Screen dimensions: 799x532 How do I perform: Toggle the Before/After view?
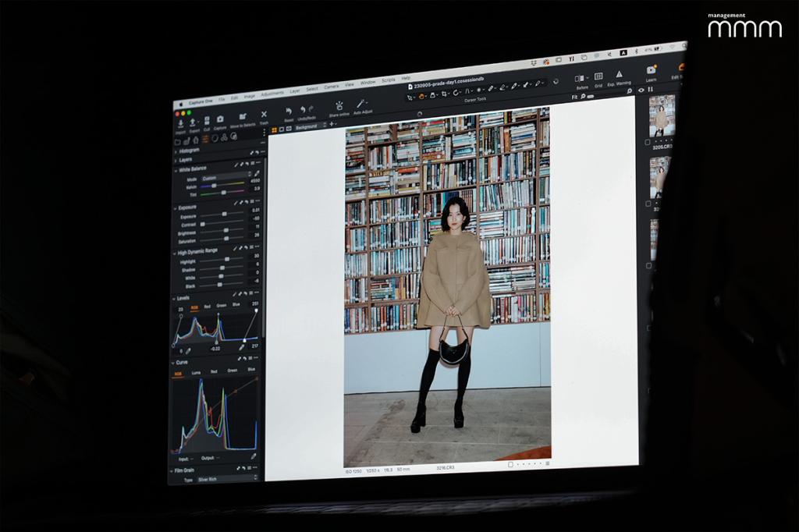pyautogui.click(x=580, y=79)
